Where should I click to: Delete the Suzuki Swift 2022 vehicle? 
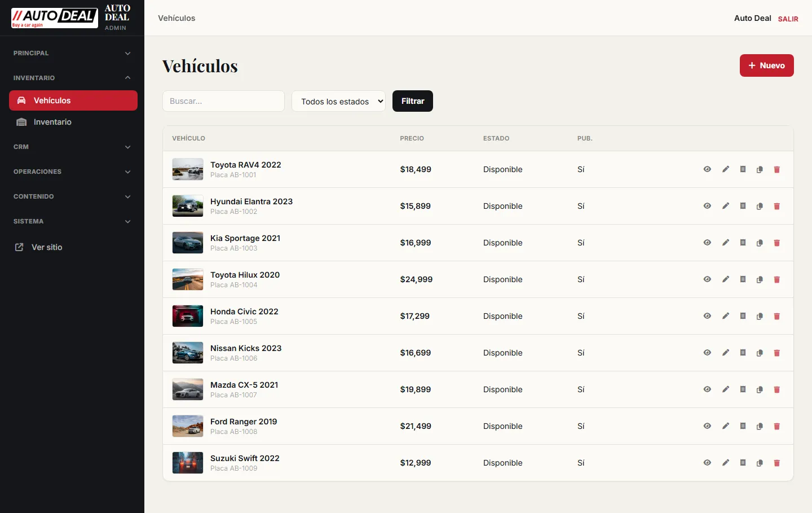point(776,463)
